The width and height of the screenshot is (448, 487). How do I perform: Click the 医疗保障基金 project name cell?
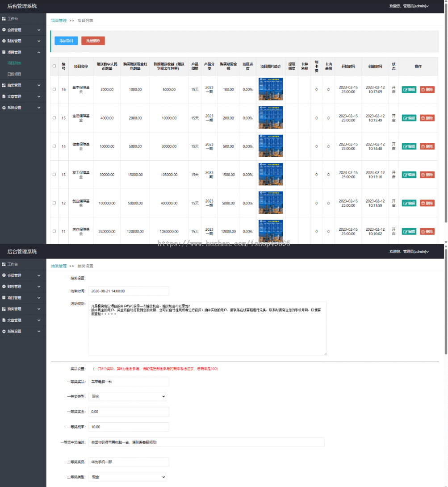coord(81,231)
